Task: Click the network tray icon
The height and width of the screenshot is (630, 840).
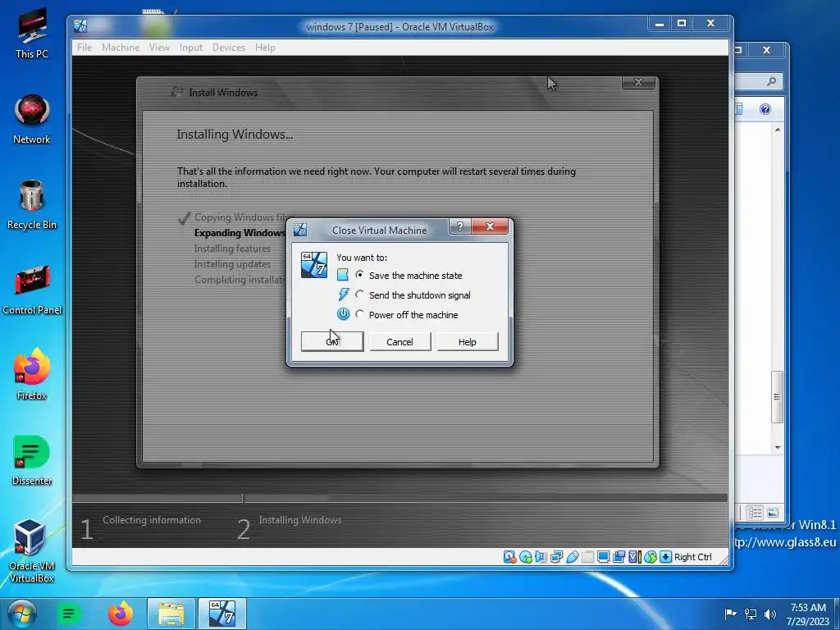Action: 751,614
